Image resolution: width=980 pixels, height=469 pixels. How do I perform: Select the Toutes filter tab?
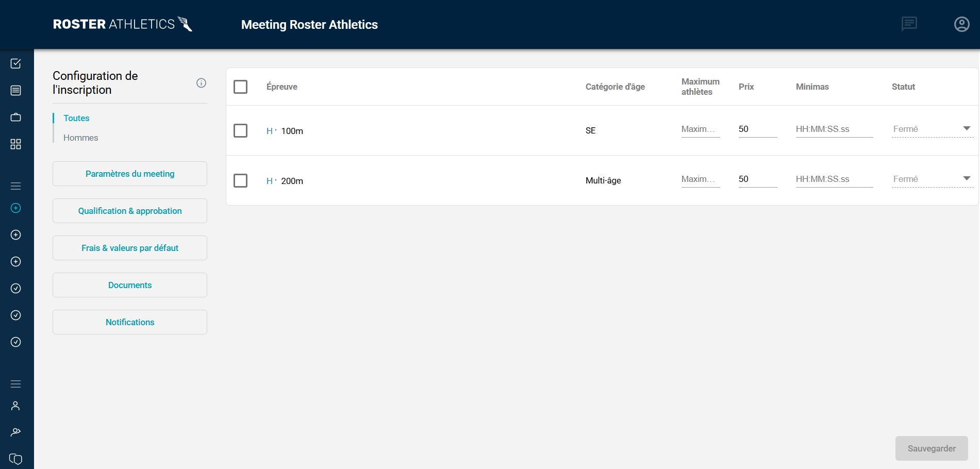coord(76,118)
